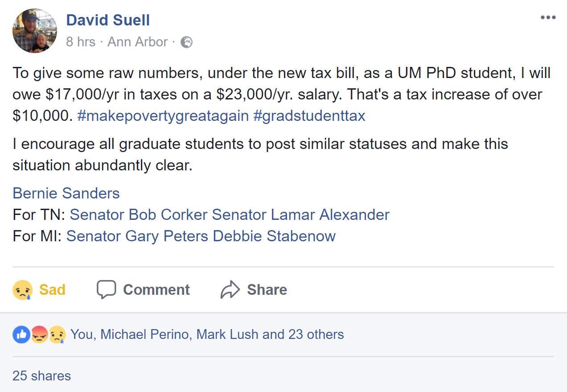Viewport: 567px width, 392px height.
Task: Click the sad face reaction icon
Action: 22,290
